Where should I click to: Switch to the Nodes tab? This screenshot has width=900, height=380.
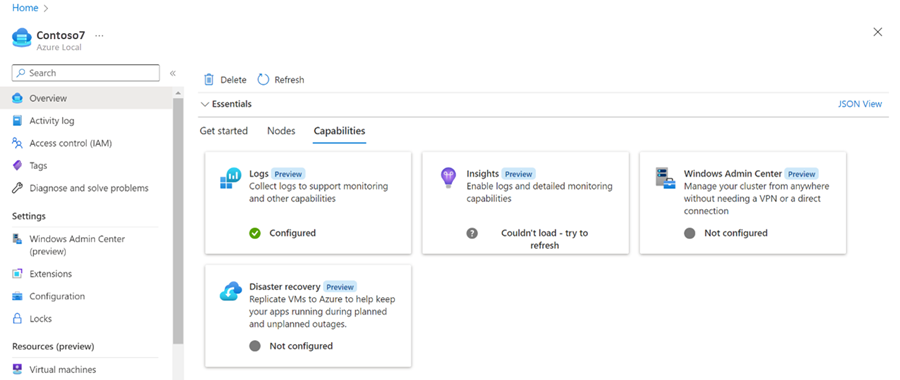tap(281, 131)
